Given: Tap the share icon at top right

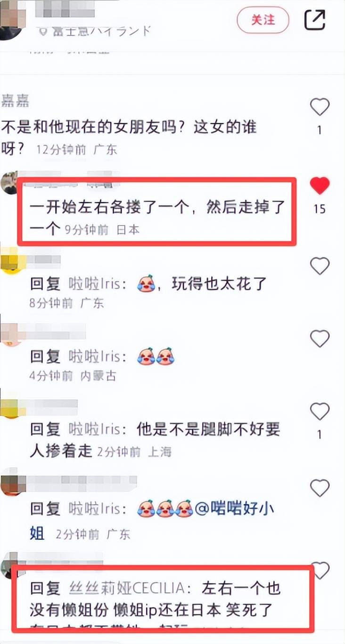Looking at the screenshot, I should click(x=315, y=19).
